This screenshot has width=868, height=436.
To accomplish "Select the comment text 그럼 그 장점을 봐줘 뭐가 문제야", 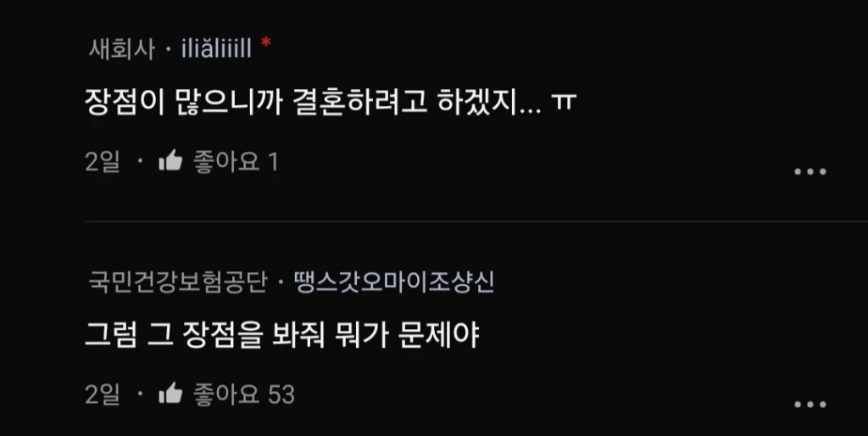I will (x=281, y=335).
